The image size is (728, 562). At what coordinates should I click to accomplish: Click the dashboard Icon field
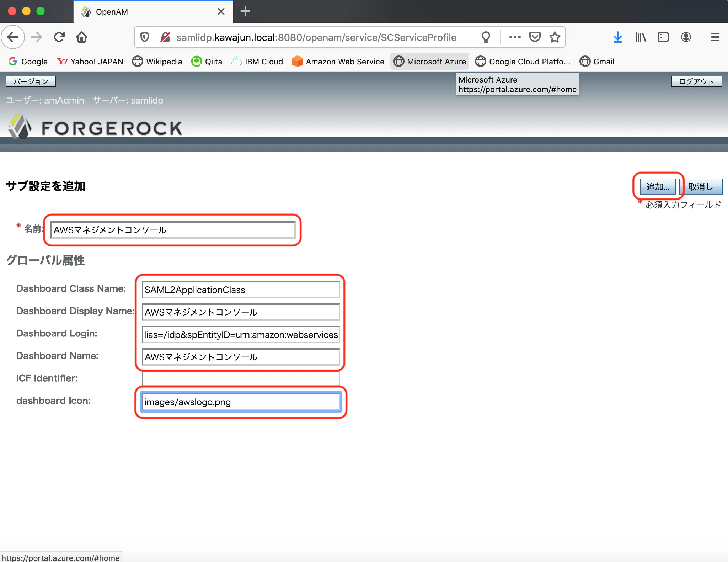pos(241,402)
